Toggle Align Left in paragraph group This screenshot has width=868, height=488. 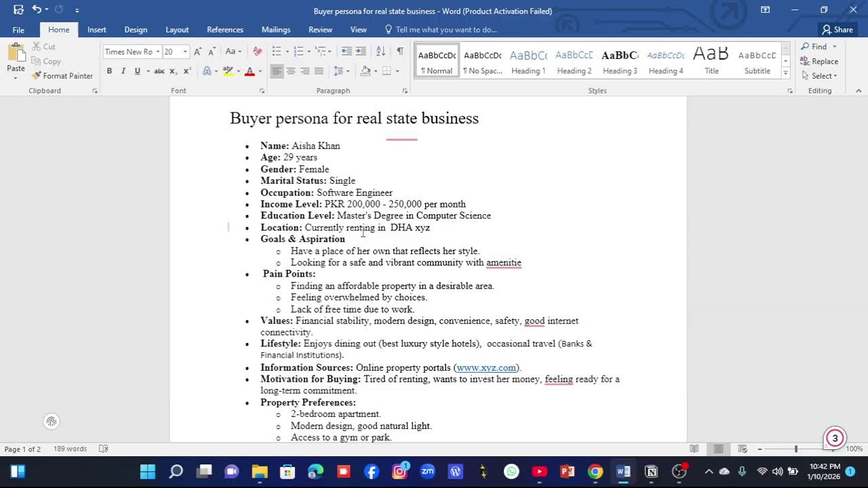[x=277, y=71]
